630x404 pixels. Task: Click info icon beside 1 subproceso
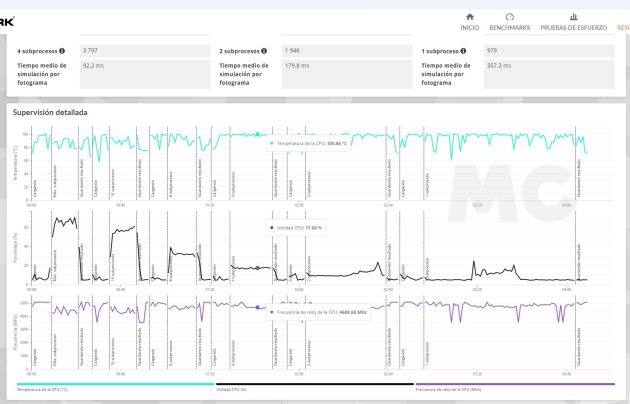pos(463,51)
